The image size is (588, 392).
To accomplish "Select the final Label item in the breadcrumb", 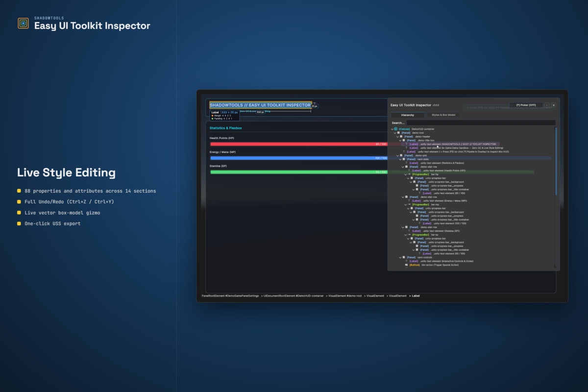I will click(416, 296).
